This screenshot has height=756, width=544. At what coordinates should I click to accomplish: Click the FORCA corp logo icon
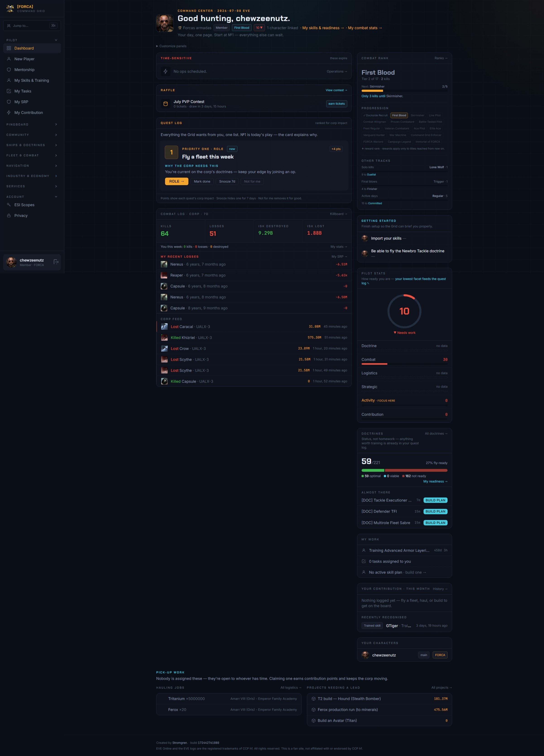[x=10, y=8]
